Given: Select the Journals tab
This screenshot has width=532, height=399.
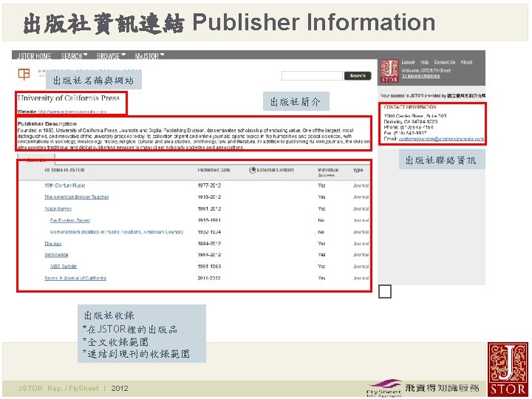Looking at the screenshot, I should 36,160.
